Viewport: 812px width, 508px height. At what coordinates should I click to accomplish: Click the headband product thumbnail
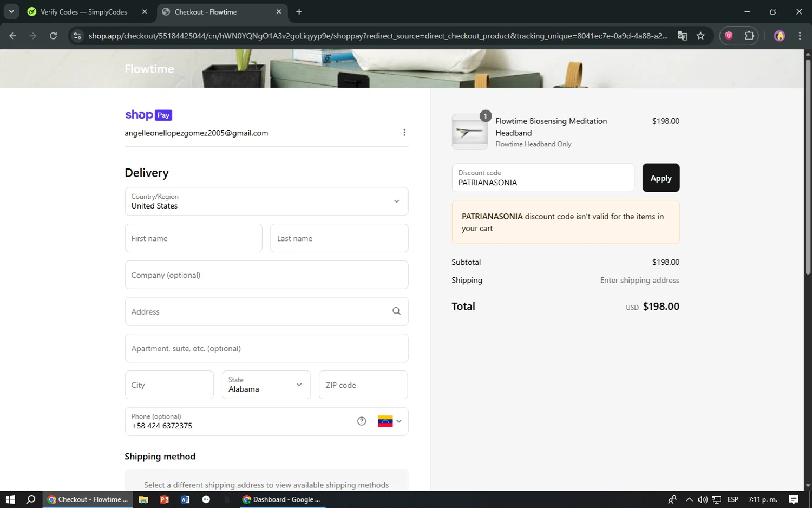469,132
